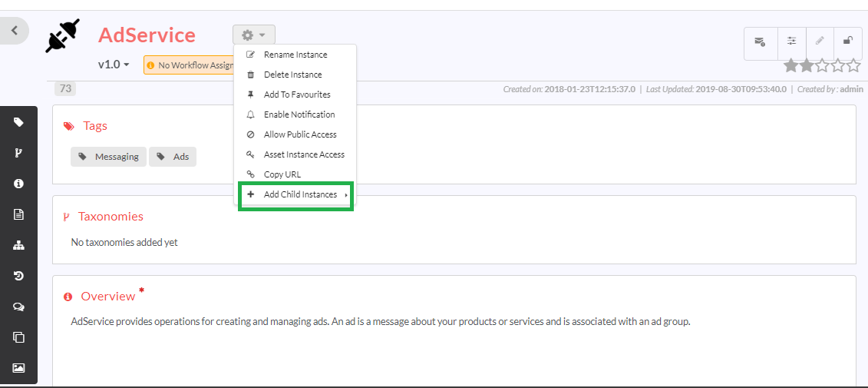Select Rename Instance from the menu
This screenshot has height=388, width=868.
click(295, 55)
